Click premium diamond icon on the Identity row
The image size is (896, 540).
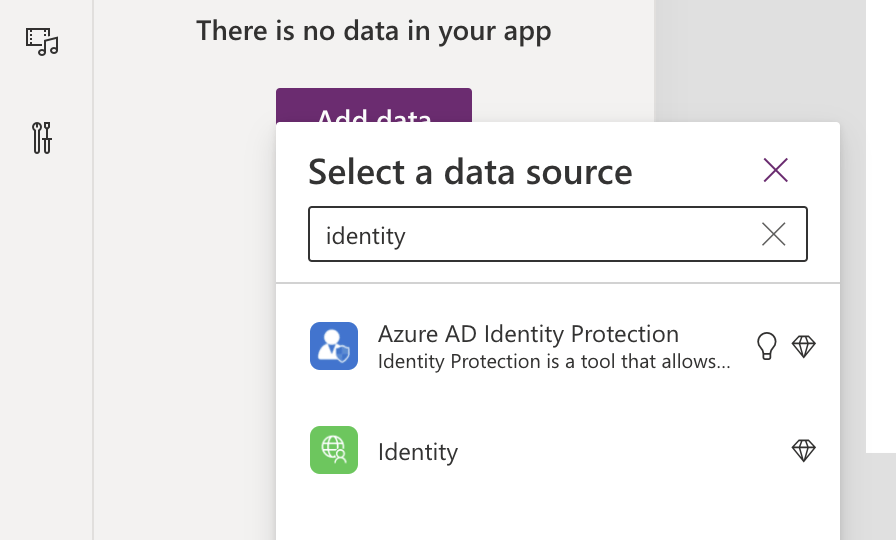pos(804,450)
